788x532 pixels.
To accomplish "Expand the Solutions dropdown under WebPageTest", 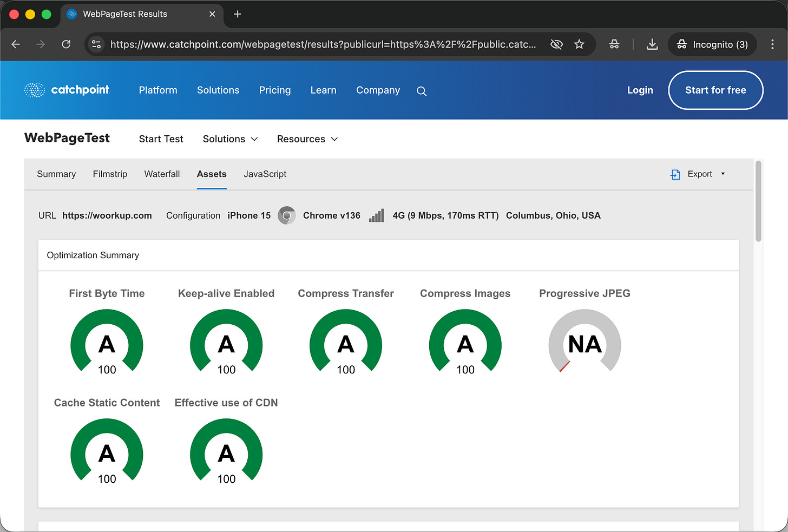I will 230,139.
